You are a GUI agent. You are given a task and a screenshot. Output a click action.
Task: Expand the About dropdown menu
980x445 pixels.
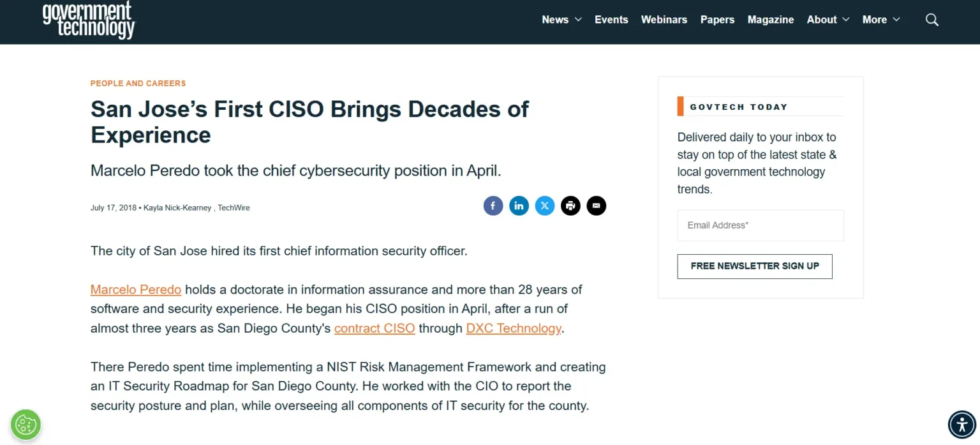point(828,20)
